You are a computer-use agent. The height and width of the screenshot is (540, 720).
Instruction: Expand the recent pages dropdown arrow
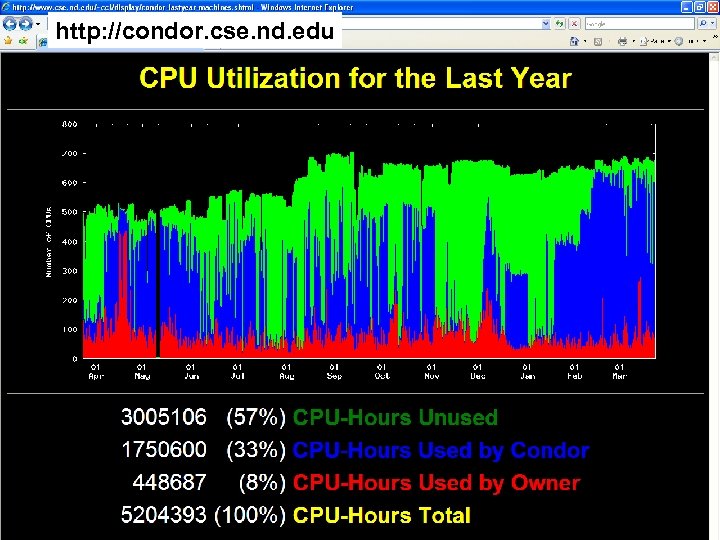coord(38,23)
